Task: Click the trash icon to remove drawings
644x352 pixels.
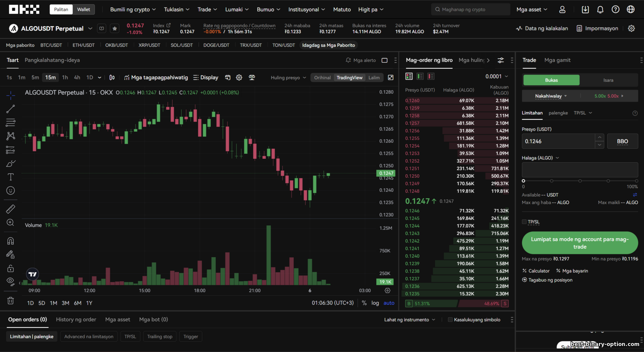Action: click(x=11, y=300)
